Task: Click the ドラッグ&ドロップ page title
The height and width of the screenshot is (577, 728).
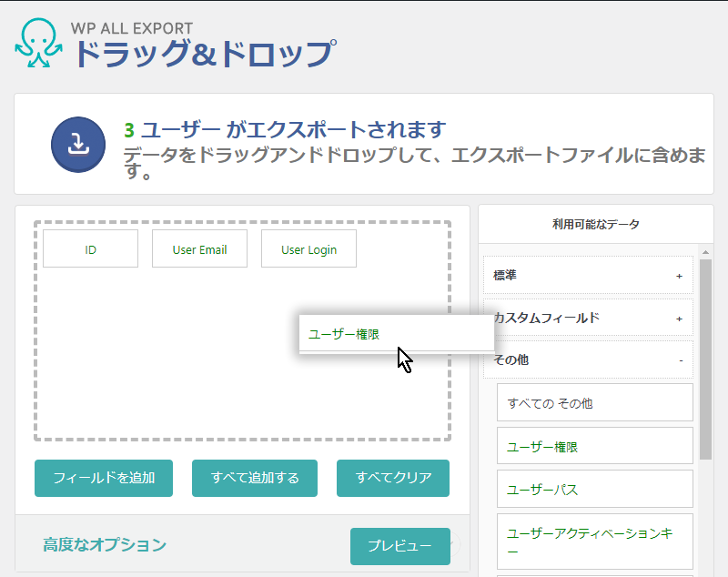Action: pos(205,54)
